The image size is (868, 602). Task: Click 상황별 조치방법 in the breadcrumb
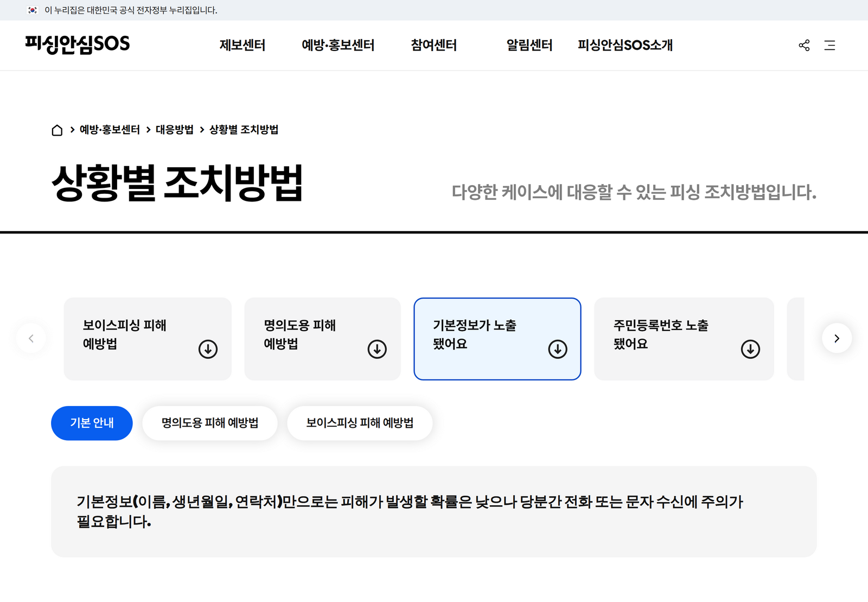(x=244, y=130)
